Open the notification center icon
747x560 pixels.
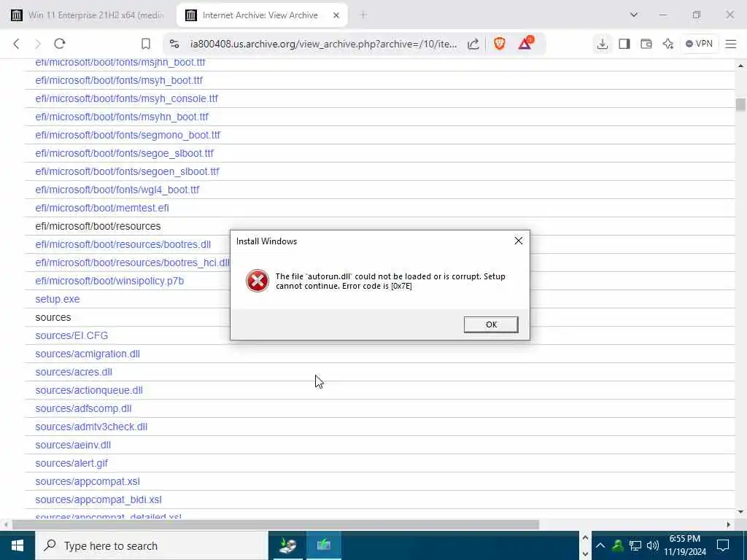coord(723,545)
